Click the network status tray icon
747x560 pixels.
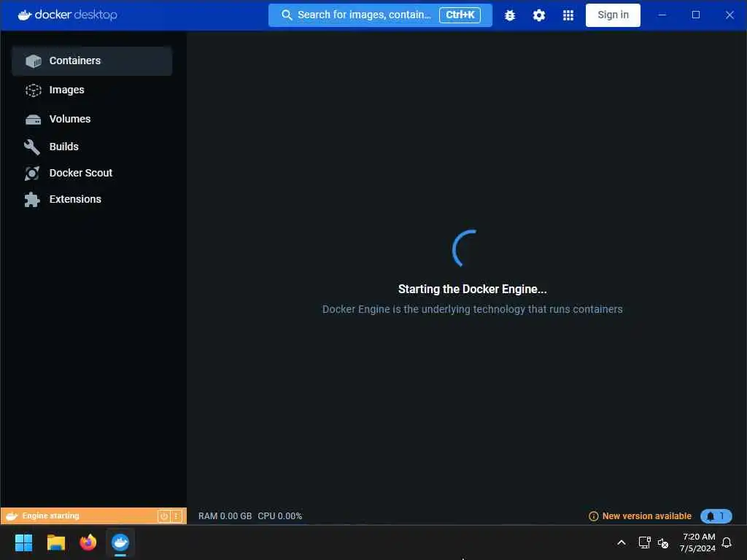point(645,542)
